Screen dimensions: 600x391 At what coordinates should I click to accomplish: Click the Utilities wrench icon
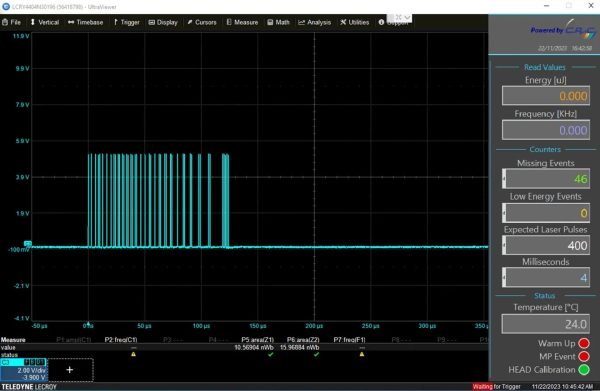coord(343,22)
